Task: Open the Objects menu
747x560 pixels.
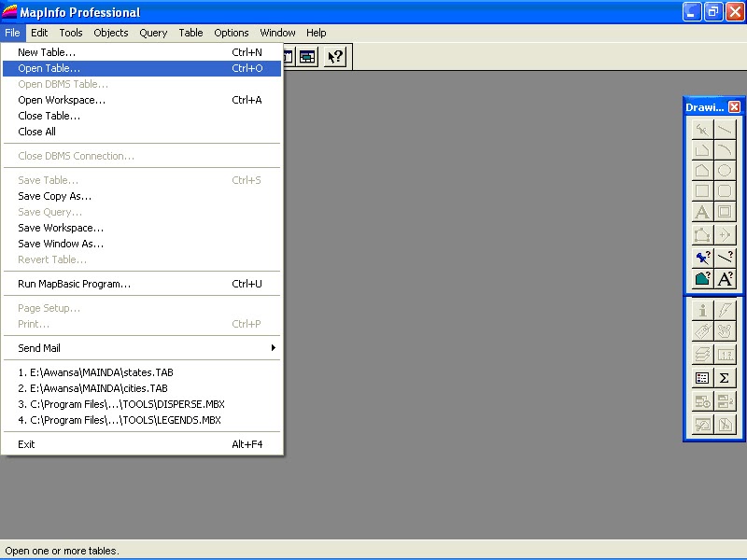Action: coord(110,33)
